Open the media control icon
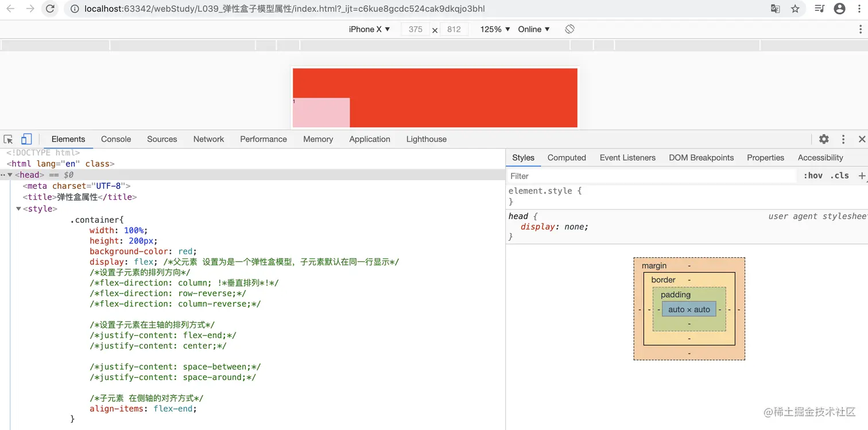This screenshot has width=868, height=430. [x=819, y=9]
